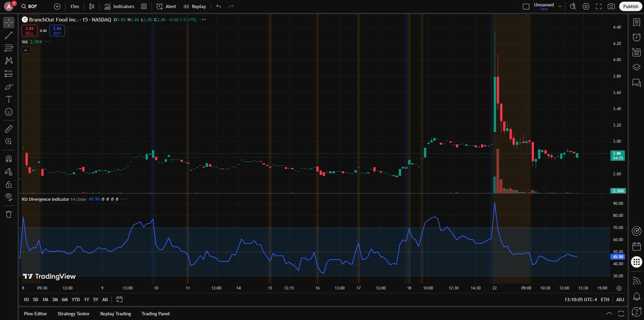Select the Text annotation tool
Viewport: 644px width, 320px height.
tap(9, 99)
